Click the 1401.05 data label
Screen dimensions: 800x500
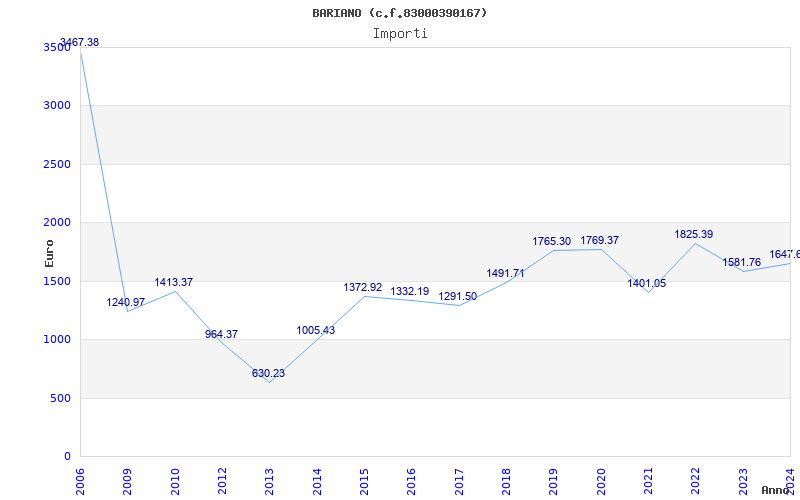(646, 284)
